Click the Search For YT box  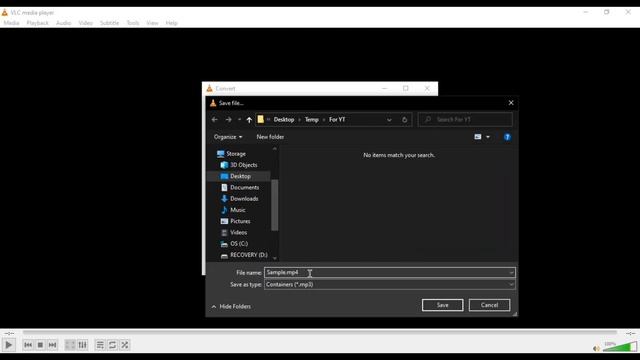(x=465, y=120)
